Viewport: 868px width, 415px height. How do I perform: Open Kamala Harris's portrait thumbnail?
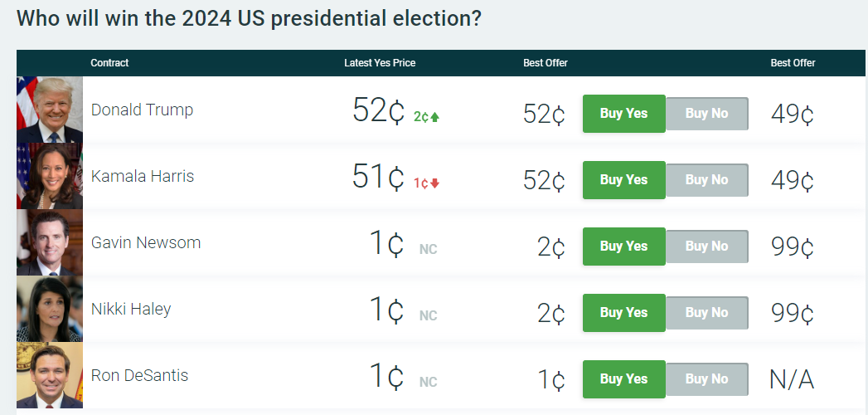pyautogui.click(x=50, y=176)
